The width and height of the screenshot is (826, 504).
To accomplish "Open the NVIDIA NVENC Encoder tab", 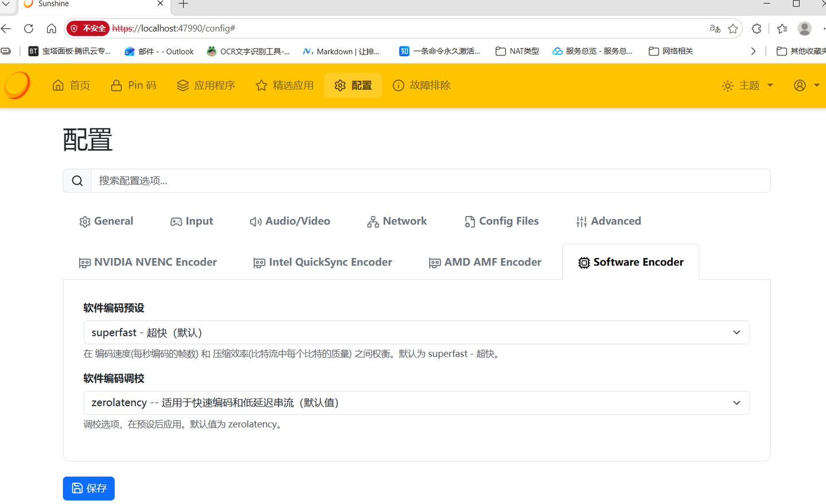I will tap(147, 262).
